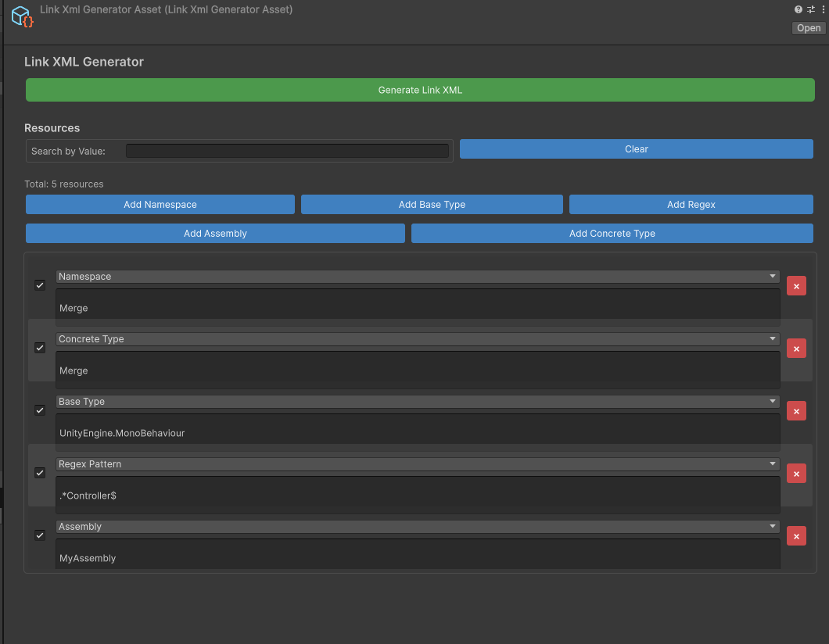This screenshot has width=829, height=644.
Task: Remove the Regex Pattern resource with red X
Action: coord(796,474)
